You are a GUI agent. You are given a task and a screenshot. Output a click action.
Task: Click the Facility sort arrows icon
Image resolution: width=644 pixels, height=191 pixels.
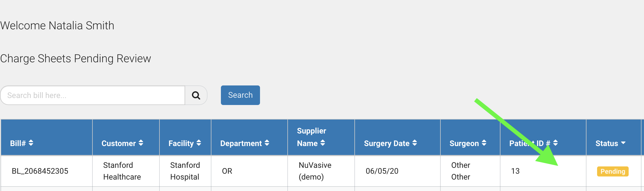[x=199, y=143]
